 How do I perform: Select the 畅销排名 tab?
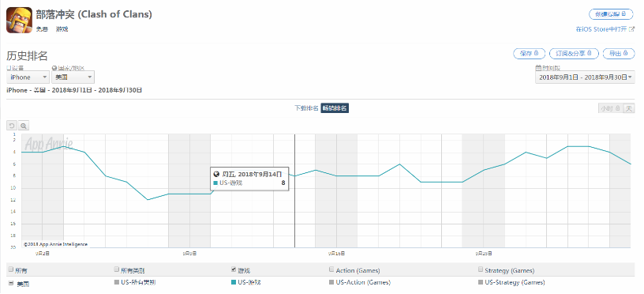pos(335,108)
